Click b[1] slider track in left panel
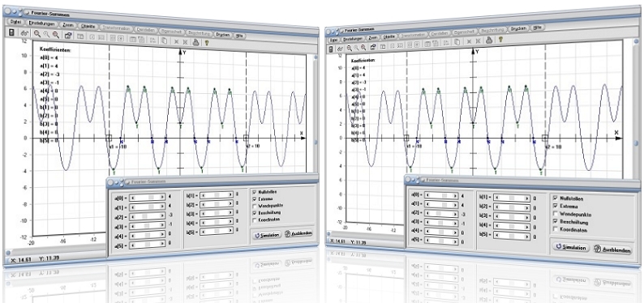 [217, 195]
